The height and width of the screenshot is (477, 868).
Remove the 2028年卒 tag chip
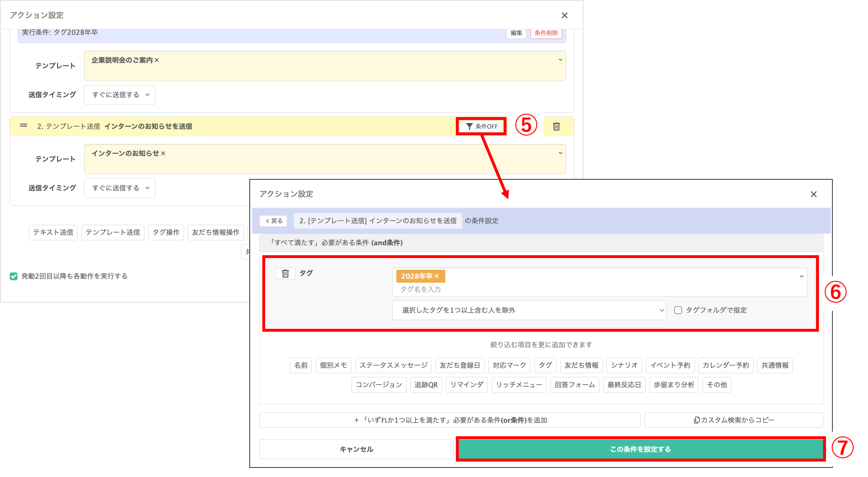(437, 276)
